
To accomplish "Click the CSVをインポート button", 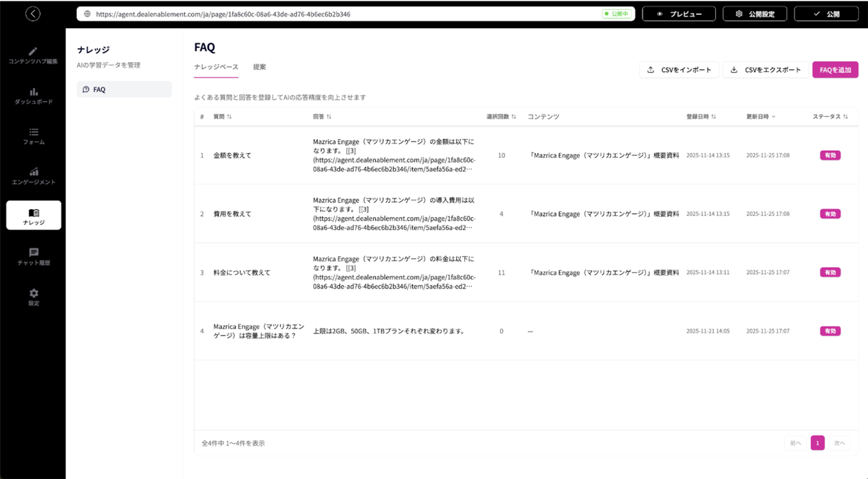I will pyautogui.click(x=679, y=70).
